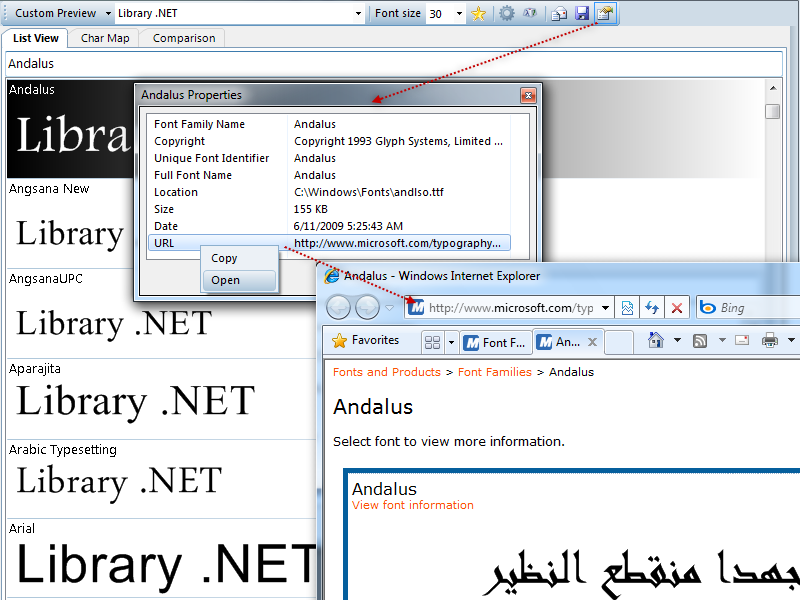Image resolution: width=800 pixels, height=600 pixels.
Task: Select the Location row 'C:\Windows\Fonts\andlso.ttf'
Action: pyautogui.click(x=329, y=192)
